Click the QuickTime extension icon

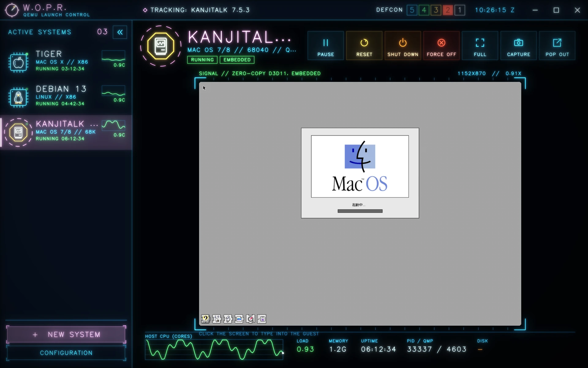click(251, 319)
